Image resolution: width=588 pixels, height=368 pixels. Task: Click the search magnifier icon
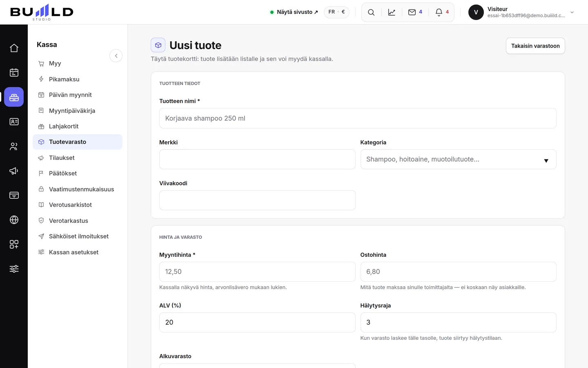(x=371, y=12)
